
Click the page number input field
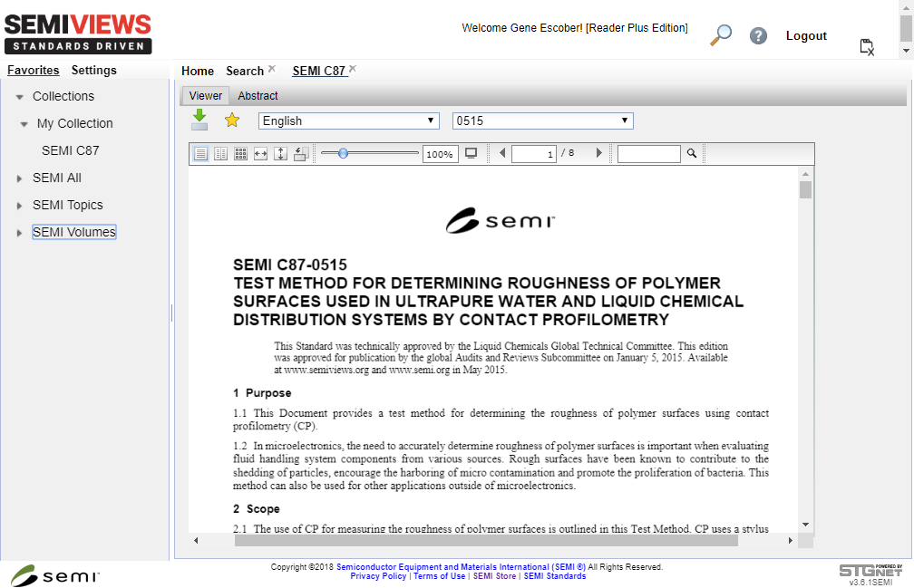point(534,154)
